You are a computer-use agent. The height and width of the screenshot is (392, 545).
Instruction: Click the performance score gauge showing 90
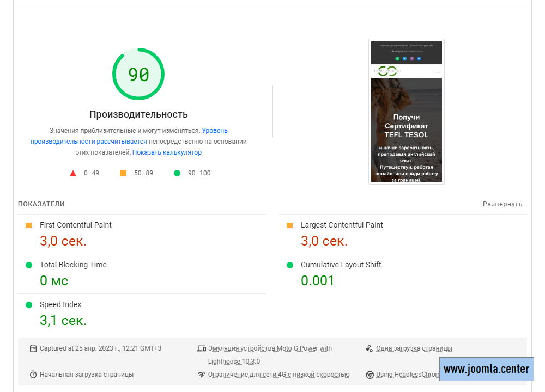(138, 74)
